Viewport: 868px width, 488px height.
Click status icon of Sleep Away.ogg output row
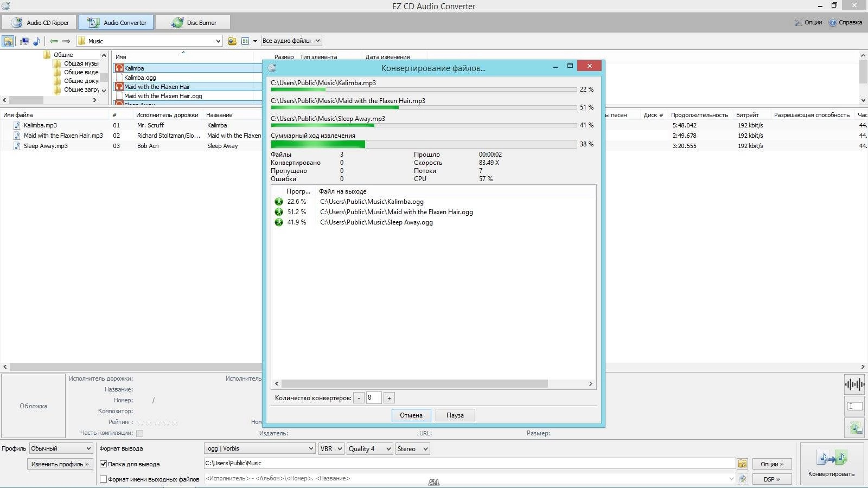click(279, 222)
